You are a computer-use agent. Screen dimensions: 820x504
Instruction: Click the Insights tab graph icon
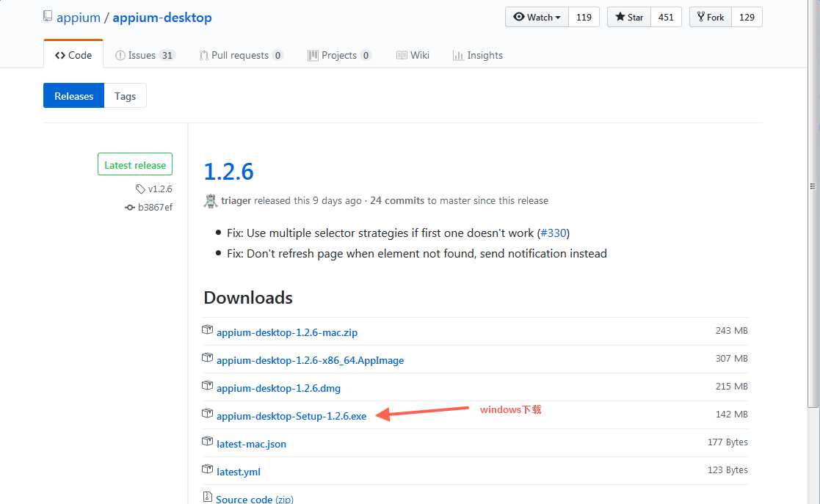(458, 56)
